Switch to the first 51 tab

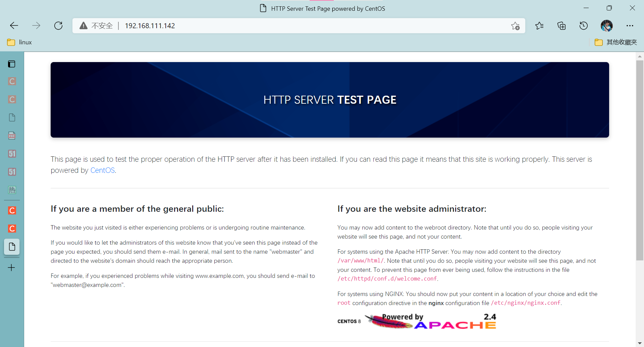(x=12, y=154)
